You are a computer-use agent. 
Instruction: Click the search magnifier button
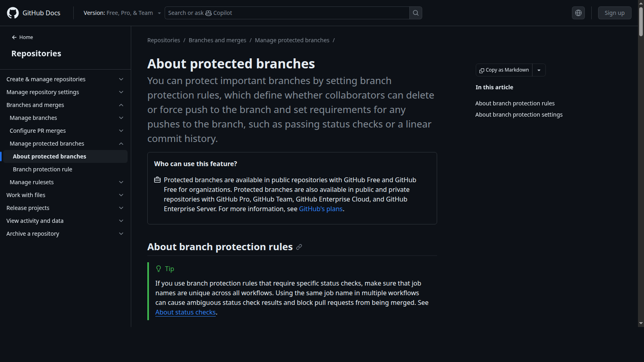coord(416,13)
